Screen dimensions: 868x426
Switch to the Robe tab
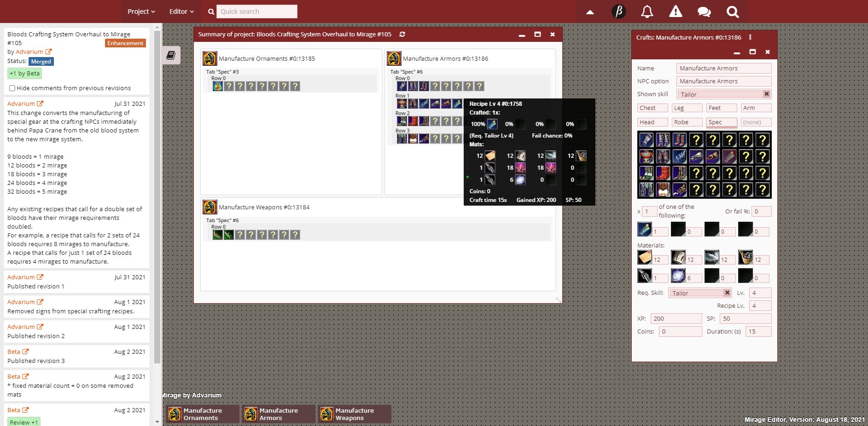[687, 122]
